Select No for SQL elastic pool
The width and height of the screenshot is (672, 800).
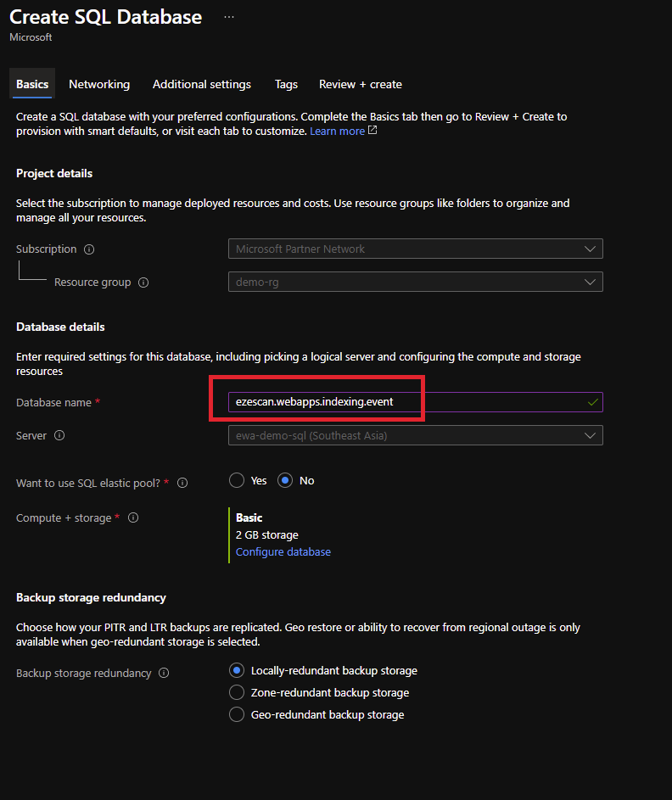[x=286, y=480]
